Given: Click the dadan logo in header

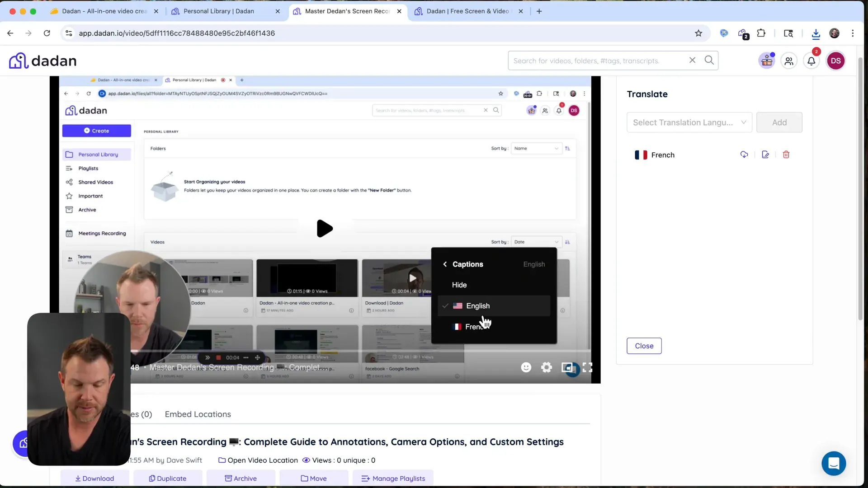Looking at the screenshot, I should (x=43, y=61).
